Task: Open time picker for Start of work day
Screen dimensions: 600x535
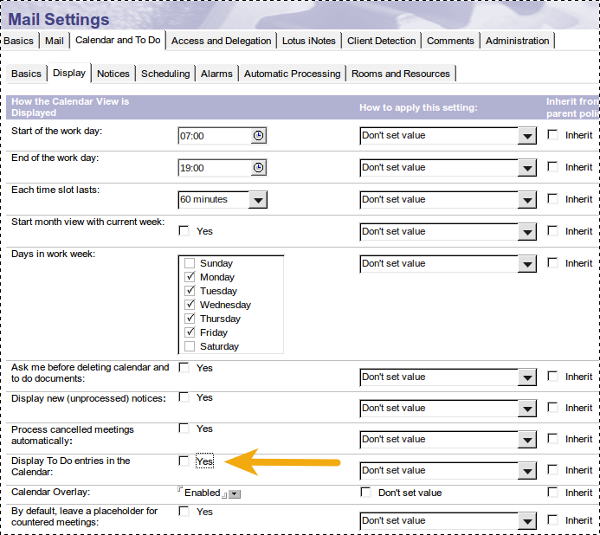Action: 258,135
